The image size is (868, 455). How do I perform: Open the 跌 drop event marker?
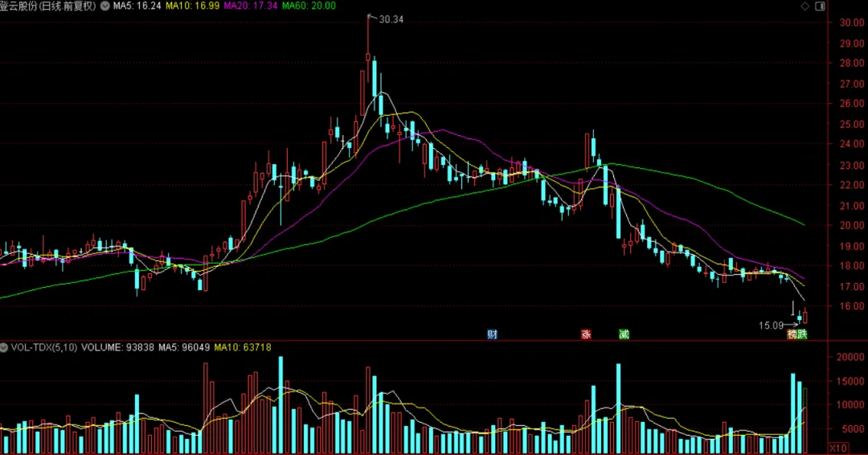pos(802,334)
